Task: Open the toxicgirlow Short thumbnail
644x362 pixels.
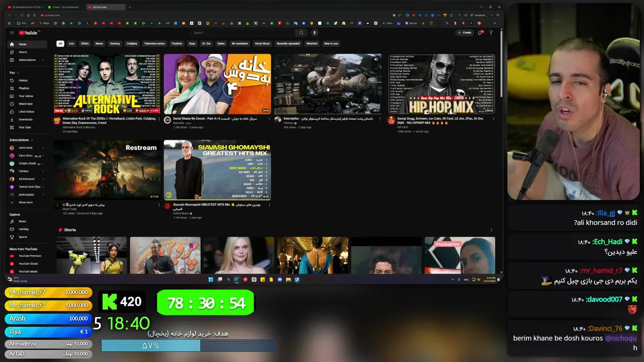Action: [459, 255]
